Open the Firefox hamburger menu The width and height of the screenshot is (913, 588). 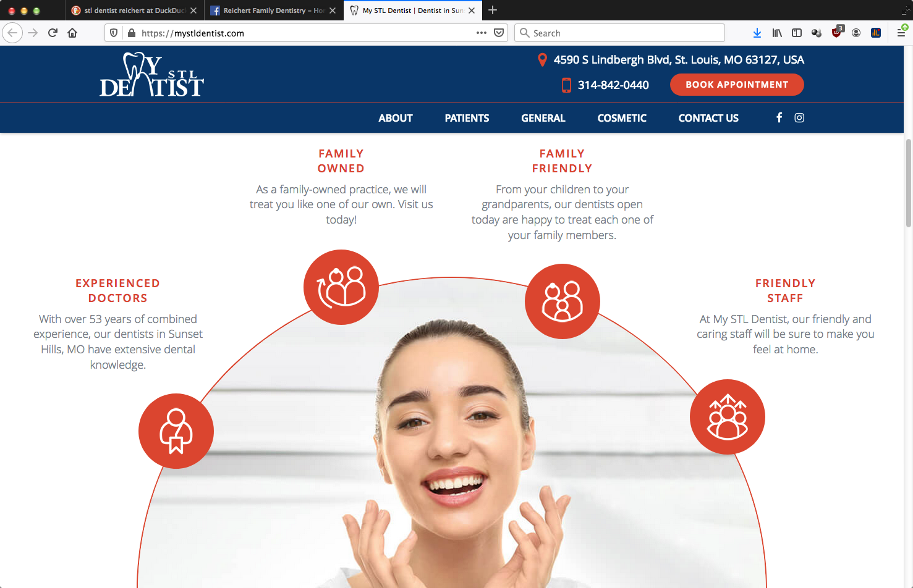[x=901, y=33]
